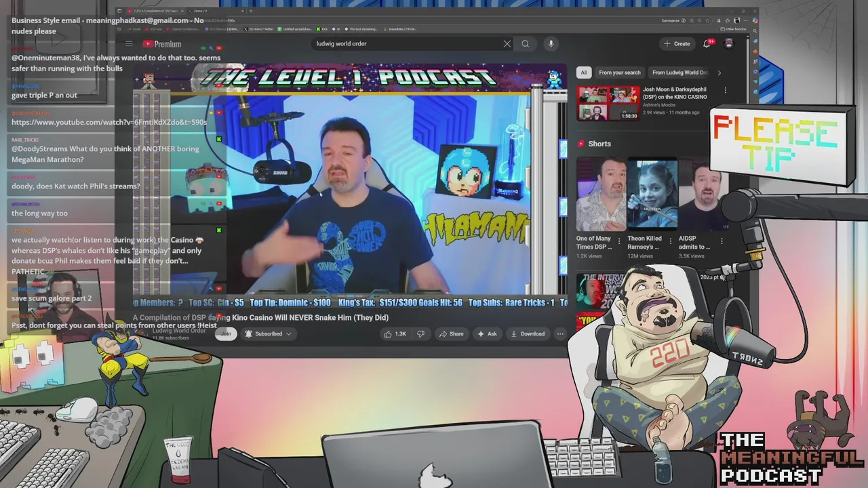Viewport: 868px width, 488px height.
Task: Show more filter chips with the arrow
Action: (719, 73)
